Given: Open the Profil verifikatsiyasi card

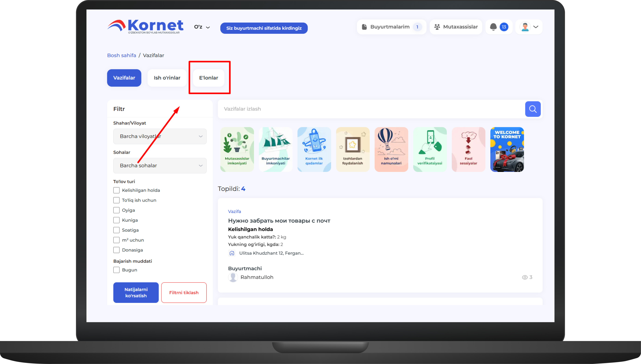Looking at the screenshot, I should point(430,149).
